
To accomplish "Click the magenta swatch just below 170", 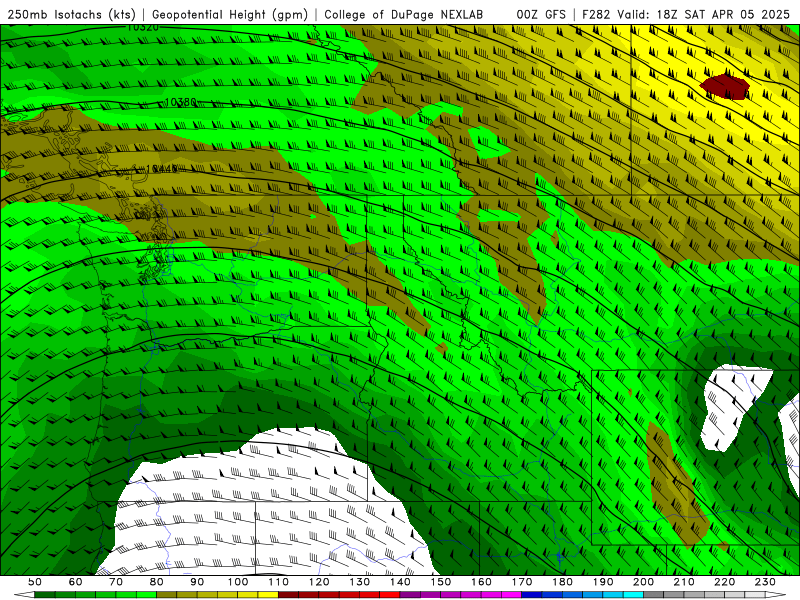I will (512, 595).
